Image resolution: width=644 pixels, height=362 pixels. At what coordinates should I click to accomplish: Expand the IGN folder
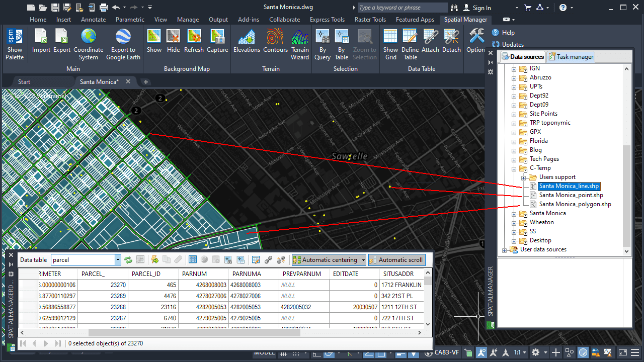pyautogui.click(x=514, y=69)
